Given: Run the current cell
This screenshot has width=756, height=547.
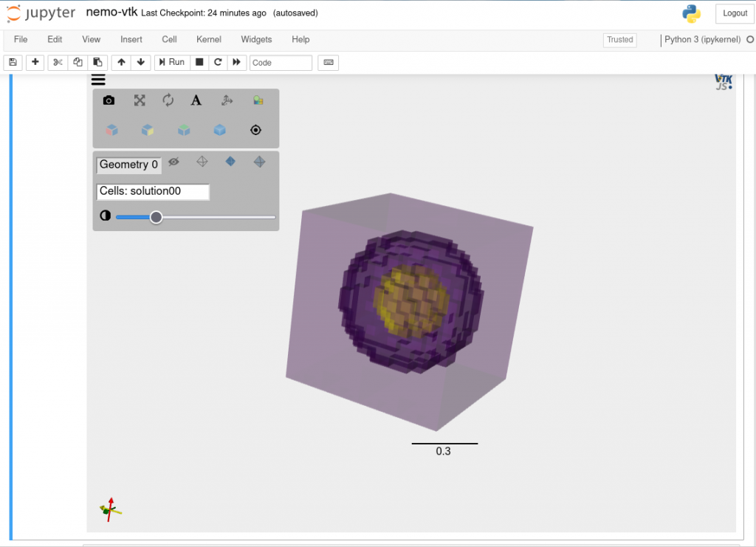Looking at the screenshot, I should pyautogui.click(x=171, y=62).
